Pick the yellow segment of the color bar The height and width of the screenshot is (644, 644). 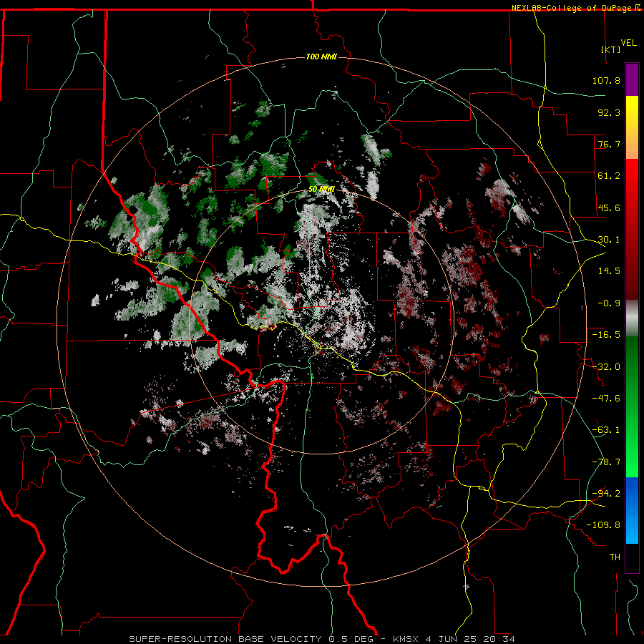(632, 111)
